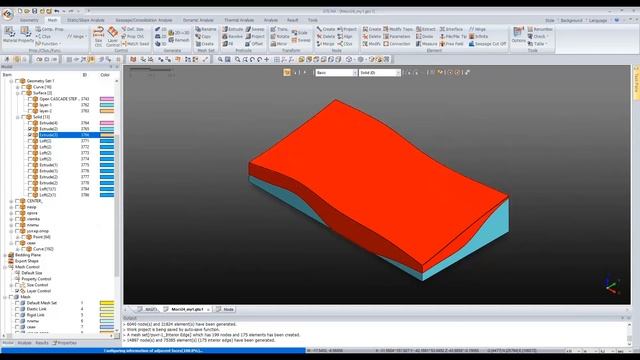
Task: Select the Extrude protrude tool
Action: [233, 29]
